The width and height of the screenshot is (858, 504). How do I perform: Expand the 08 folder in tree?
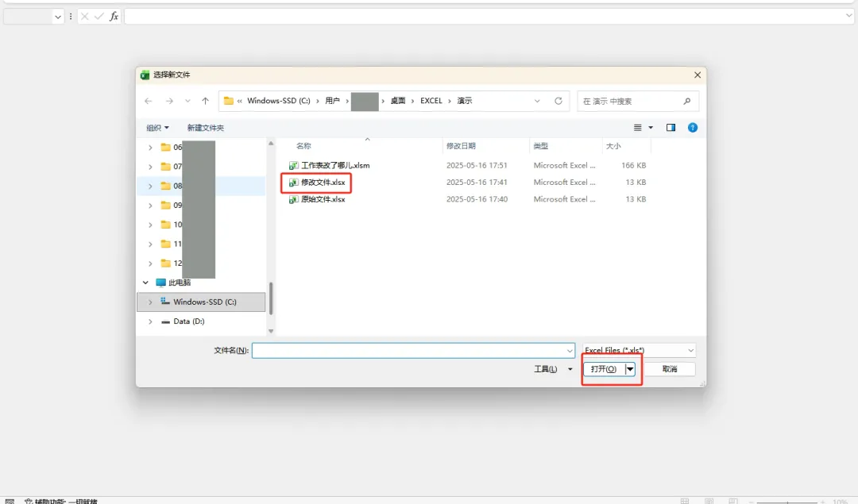point(150,187)
